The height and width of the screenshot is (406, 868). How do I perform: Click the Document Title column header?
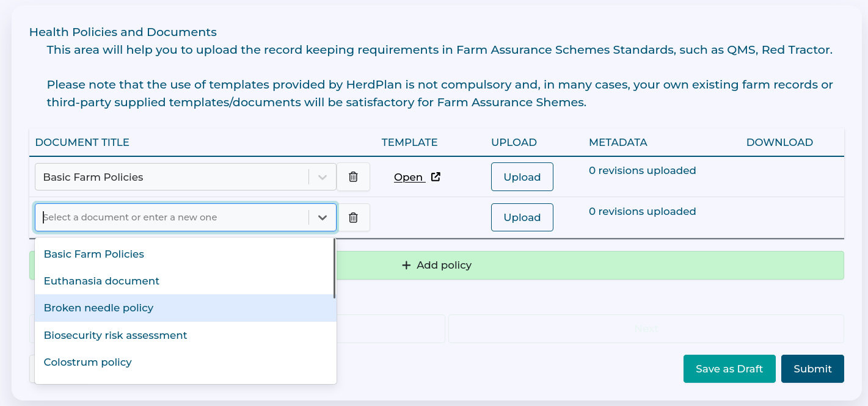click(x=82, y=142)
